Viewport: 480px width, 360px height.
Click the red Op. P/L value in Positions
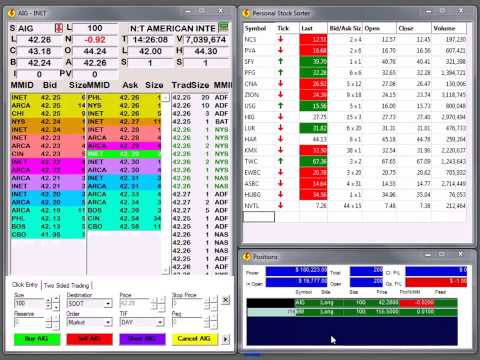[x=436, y=282]
